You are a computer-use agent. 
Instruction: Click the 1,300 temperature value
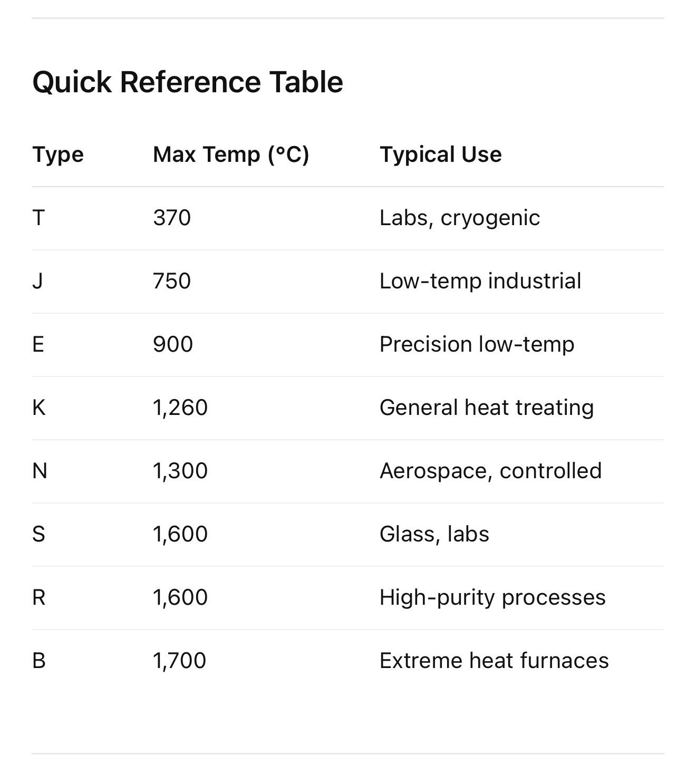(x=180, y=471)
